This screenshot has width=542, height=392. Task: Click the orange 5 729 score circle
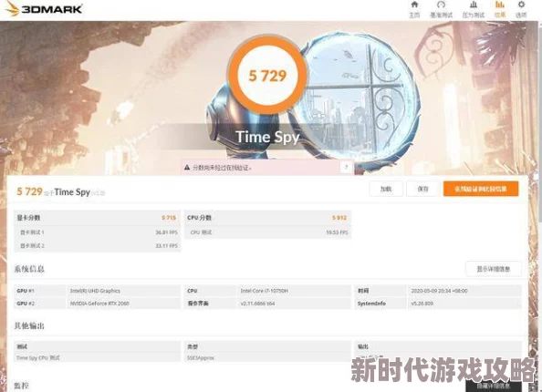267,76
